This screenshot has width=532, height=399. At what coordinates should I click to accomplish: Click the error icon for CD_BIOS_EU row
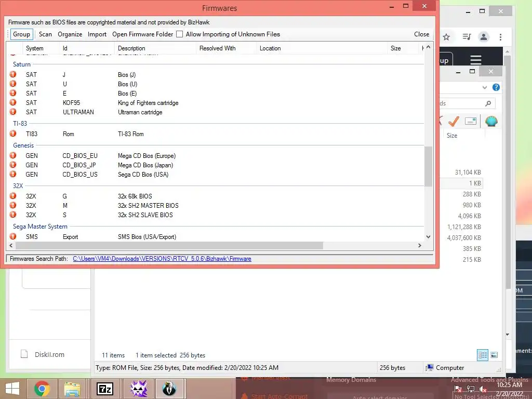click(13, 155)
